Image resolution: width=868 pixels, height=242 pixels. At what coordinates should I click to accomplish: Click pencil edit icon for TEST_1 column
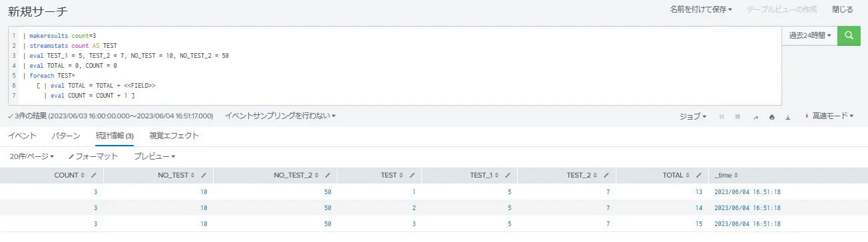(x=508, y=176)
